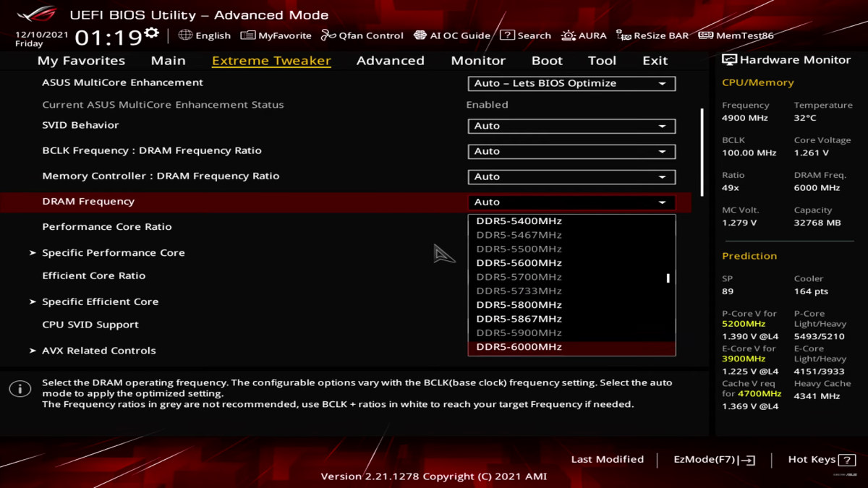Open the Monitor tab
The width and height of the screenshot is (868, 488).
pyautogui.click(x=478, y=61)
